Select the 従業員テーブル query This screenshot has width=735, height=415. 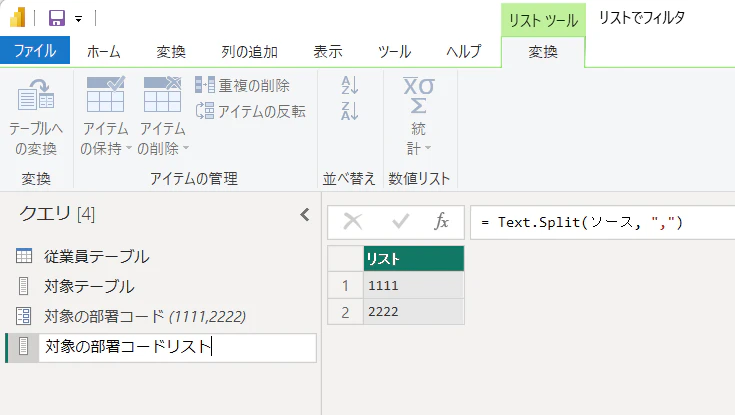click(97, 257)
